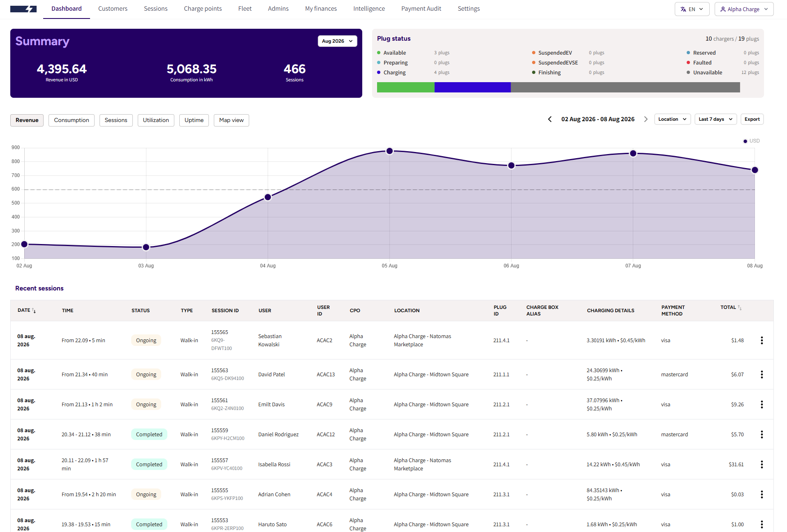The height and width of the screenshot is (532, 787).
Task: Go to next date range arrow
Action: [646, 119]
